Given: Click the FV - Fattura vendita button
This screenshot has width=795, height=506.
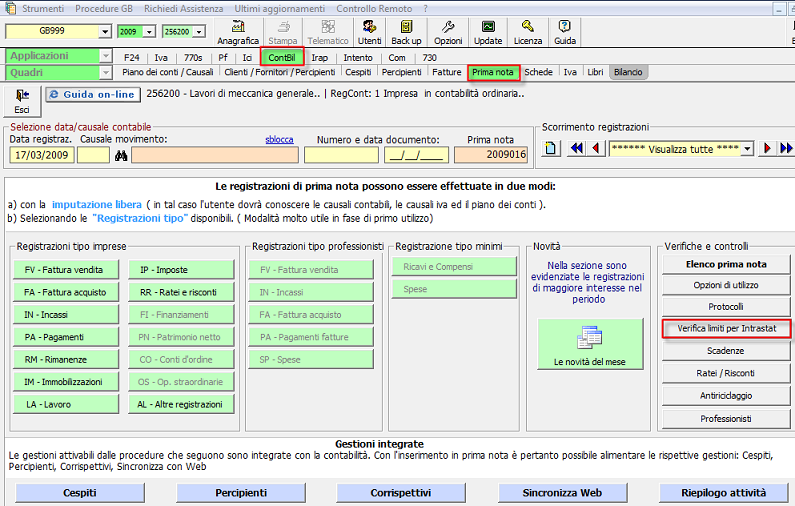Looking at the screenshot, I should tap(63, 270).
